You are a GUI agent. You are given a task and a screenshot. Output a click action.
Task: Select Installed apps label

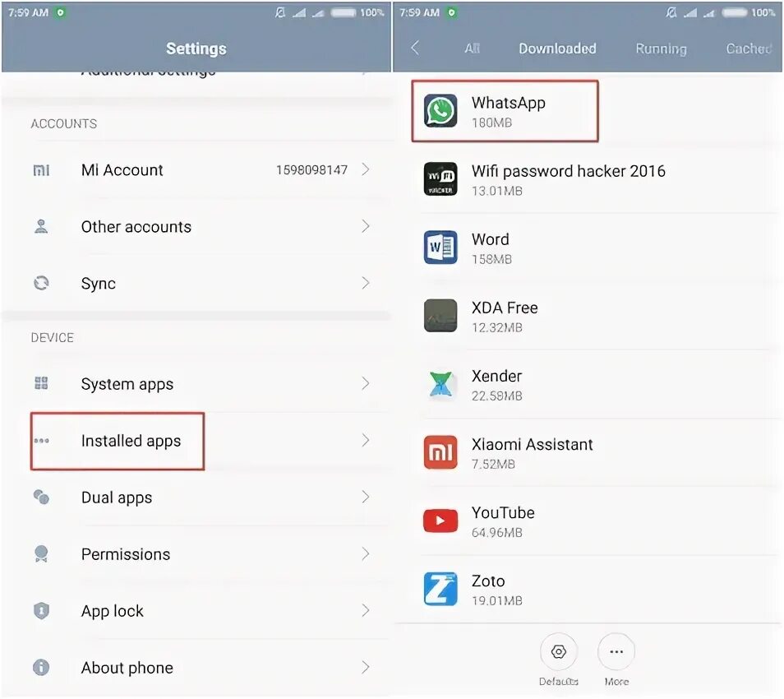coord(131,442)
